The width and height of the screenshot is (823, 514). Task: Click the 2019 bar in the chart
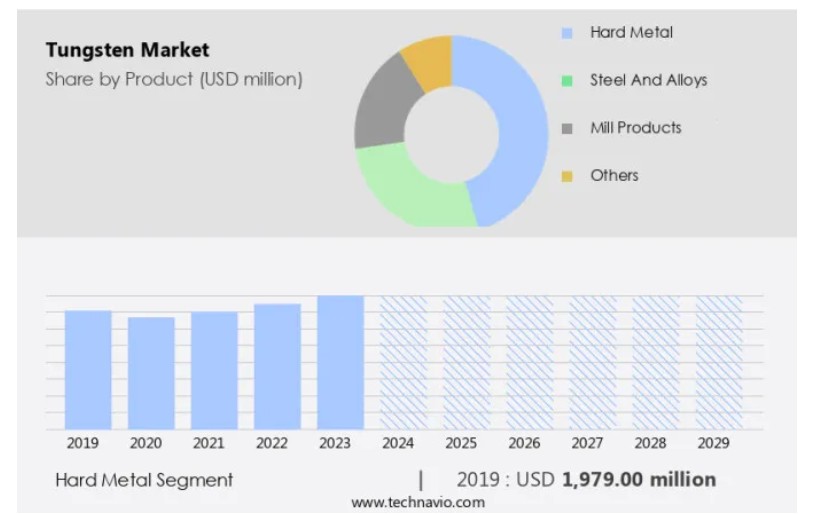(x=88, y=369)
